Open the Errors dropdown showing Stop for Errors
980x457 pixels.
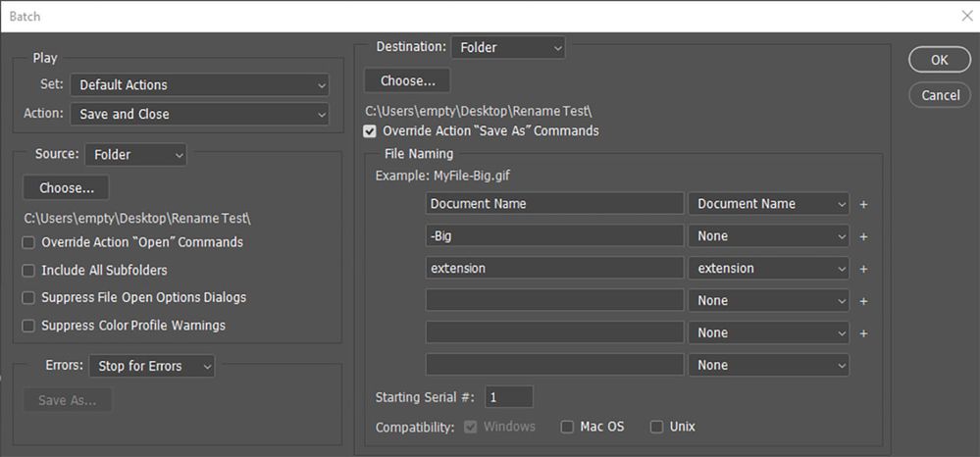(151, 366)
